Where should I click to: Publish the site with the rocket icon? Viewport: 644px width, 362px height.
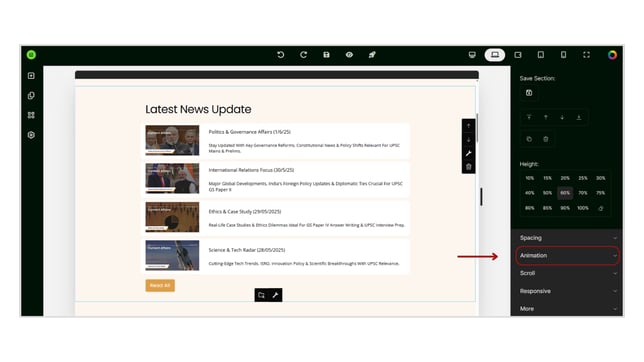click(372, 55)
